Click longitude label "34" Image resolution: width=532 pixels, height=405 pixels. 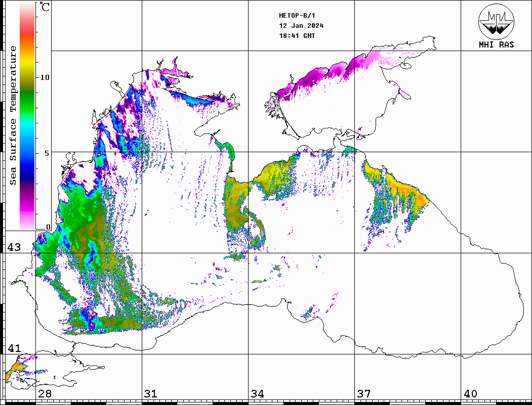coord(257,394)
